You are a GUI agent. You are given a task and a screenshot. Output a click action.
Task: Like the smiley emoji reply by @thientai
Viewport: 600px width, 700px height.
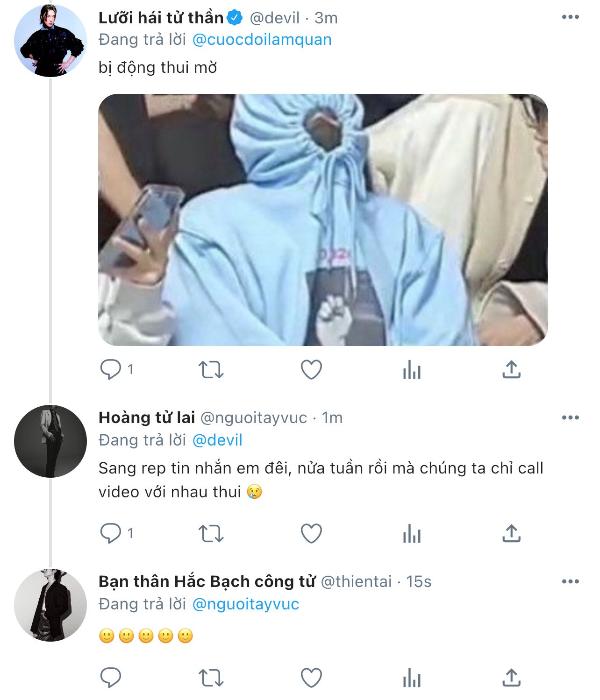coord(311,678)
